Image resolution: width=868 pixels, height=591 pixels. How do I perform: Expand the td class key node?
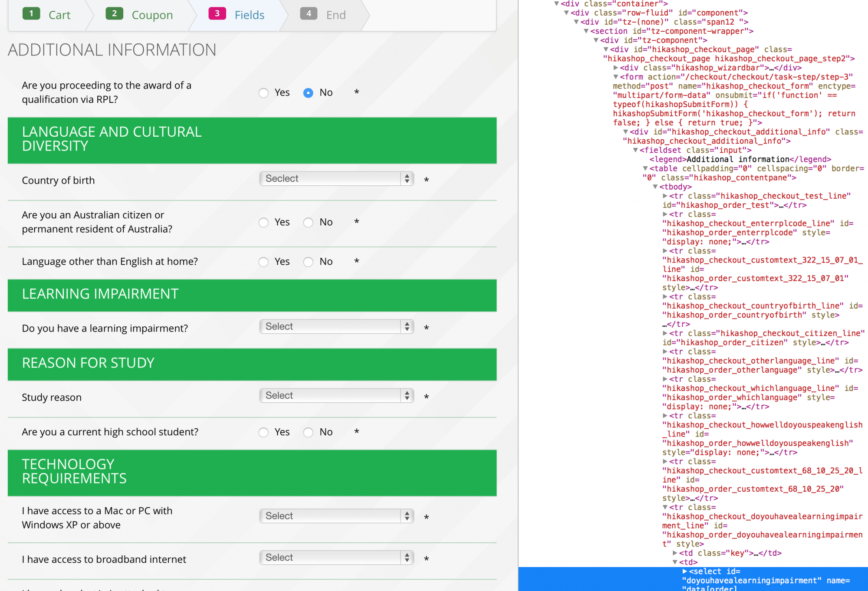[675, 553]
